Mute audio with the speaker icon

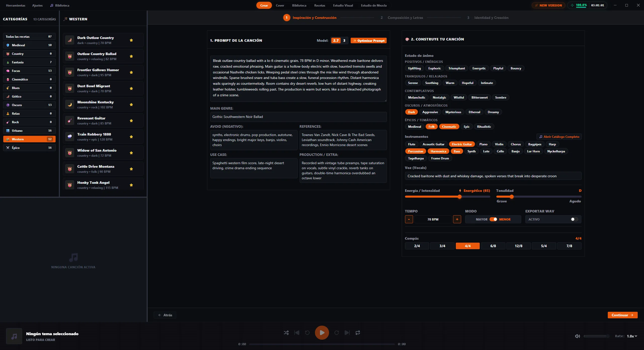(x=578, y=336)
